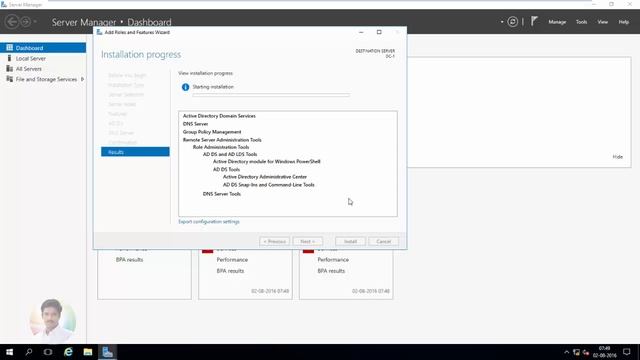
Task: Click the installation progress bar
Action: point(271,95)
